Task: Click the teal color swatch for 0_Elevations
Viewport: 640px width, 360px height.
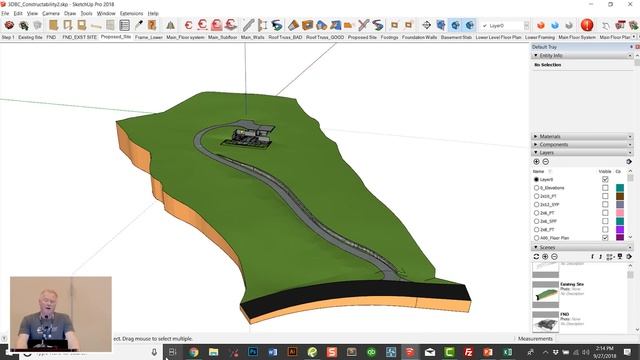Action: point(620,188)
